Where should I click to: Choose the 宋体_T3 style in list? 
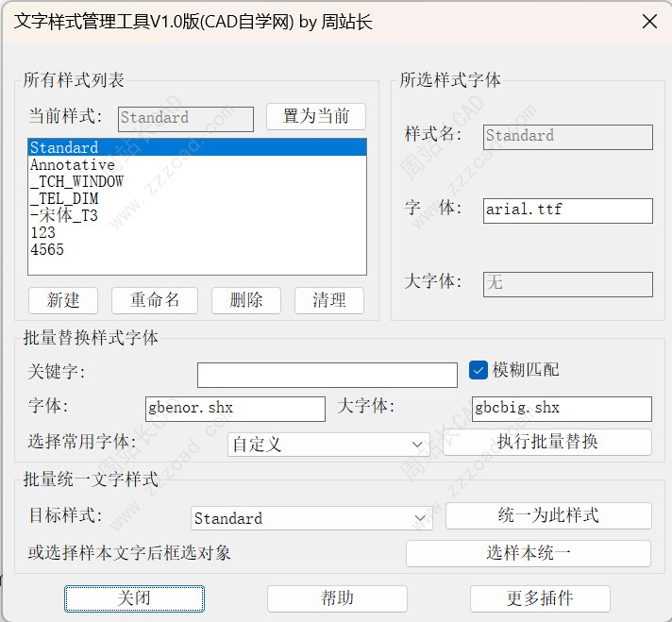tap(63, 215)
